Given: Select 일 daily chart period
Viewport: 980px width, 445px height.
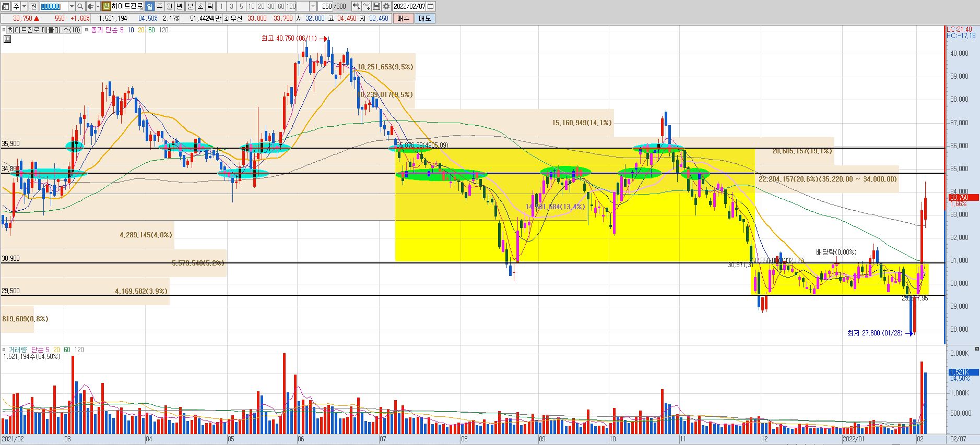Looking at the screenshot, I should 149,6.
